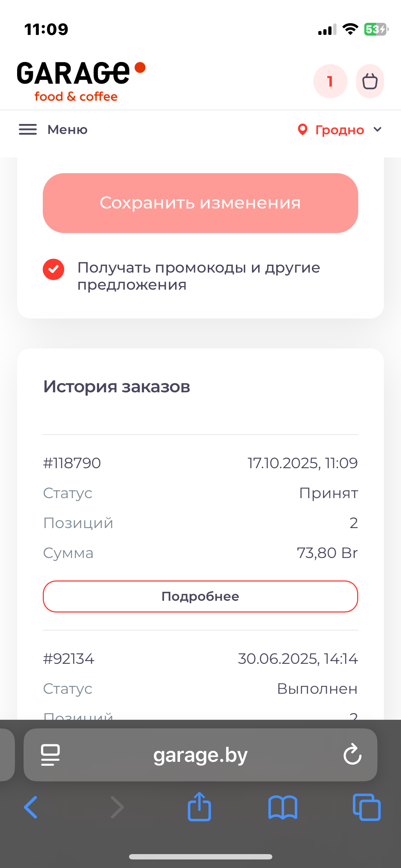This screenshot has width=401, height=868.
Task: Tap the red location pin icon
Action: [302, 130]
